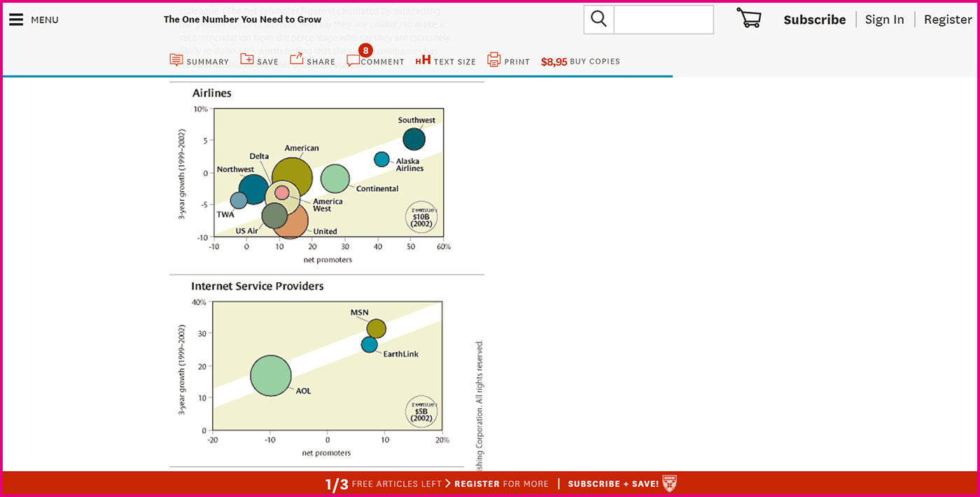Viewport: 980px width, 497px height.
Task: Change text size with hH icon
Action: (x=423, y=61)
